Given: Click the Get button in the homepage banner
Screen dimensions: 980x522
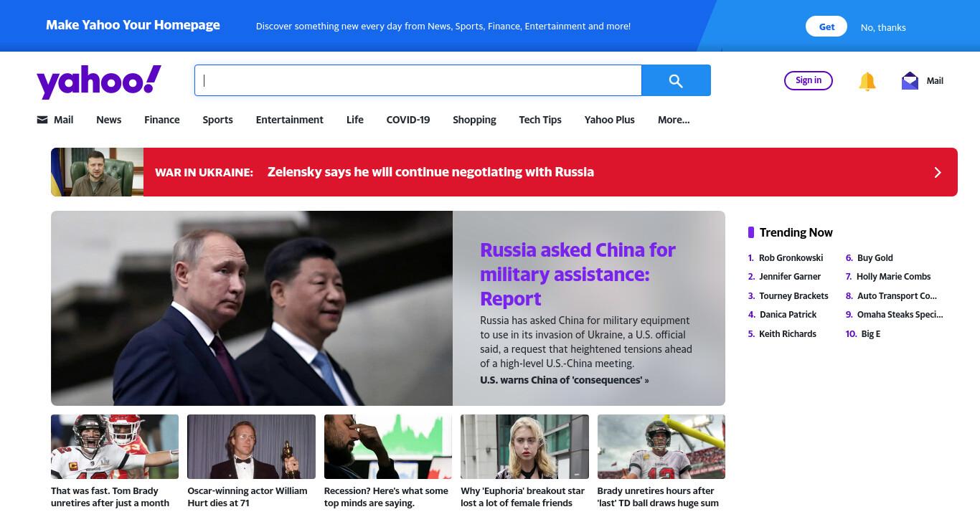Looking at the screenshot, I should click(x=826, y=27).
